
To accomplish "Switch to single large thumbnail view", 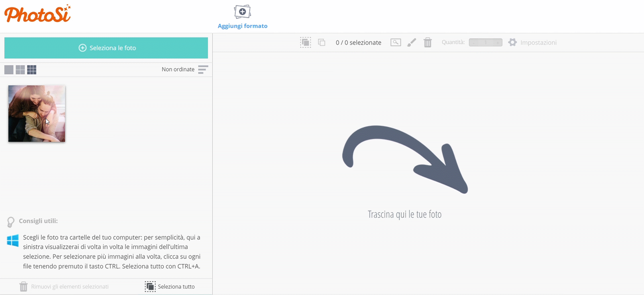I will tap(9, 70).
